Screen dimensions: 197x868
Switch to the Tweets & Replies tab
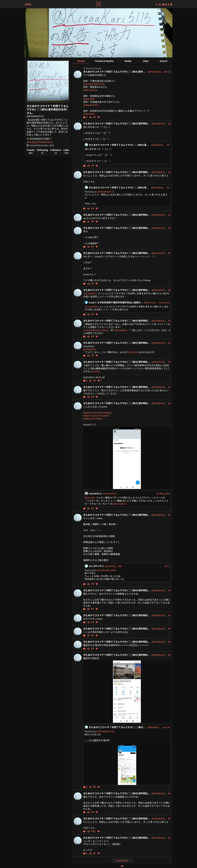[x=104, y=61]
